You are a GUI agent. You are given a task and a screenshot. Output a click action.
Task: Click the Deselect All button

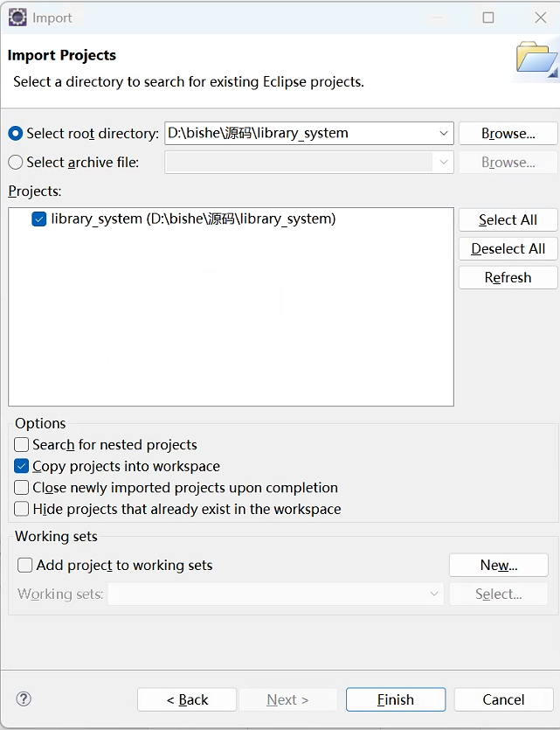[x=508, y=248]
